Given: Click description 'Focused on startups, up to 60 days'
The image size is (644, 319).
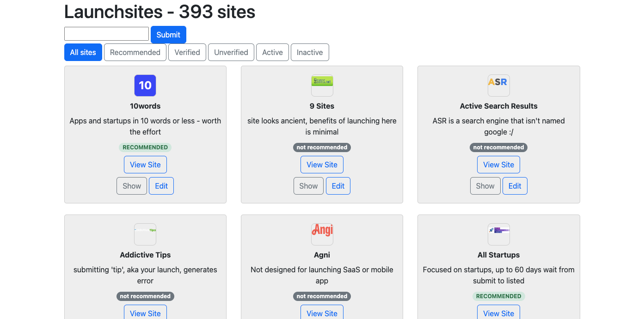Looking at the screenshot, I should tap(498, 275).
